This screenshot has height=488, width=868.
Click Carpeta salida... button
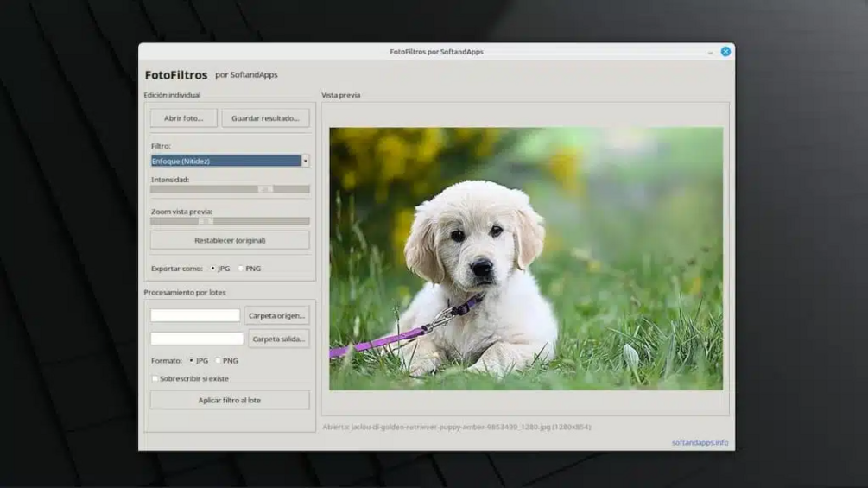278,339
